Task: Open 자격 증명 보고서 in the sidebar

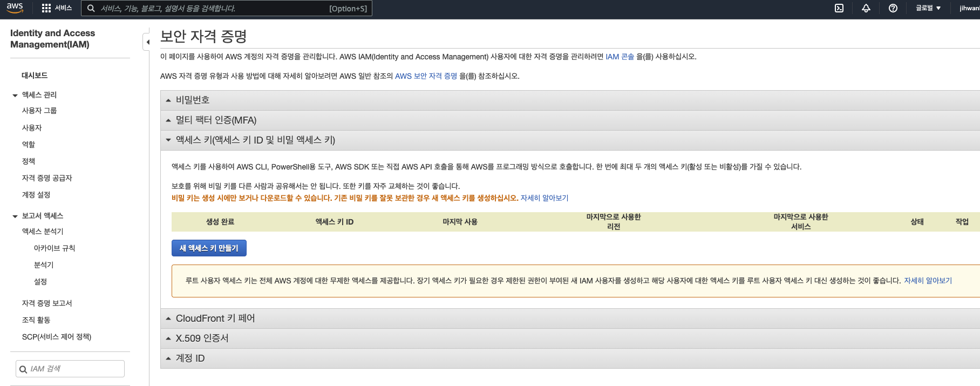Action: 47,303
